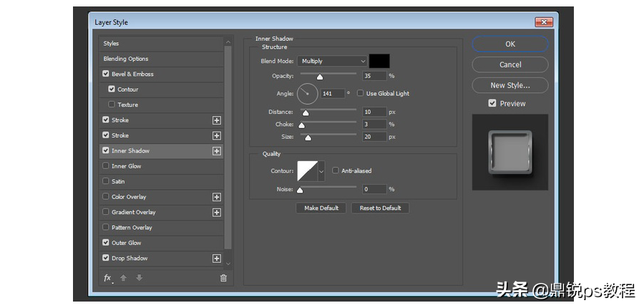
Task: Click the Angle value field
Action: pyautogui.click(x=332, y=94)
